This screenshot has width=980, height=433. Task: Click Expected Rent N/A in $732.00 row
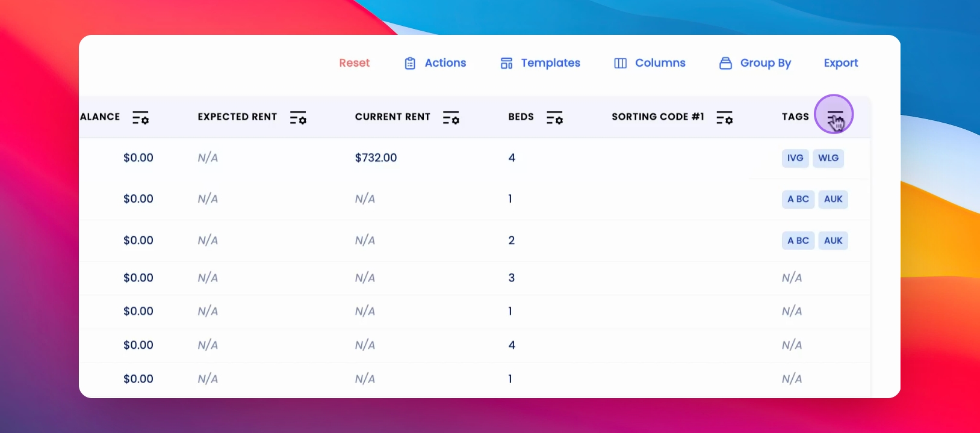[208, 158]
